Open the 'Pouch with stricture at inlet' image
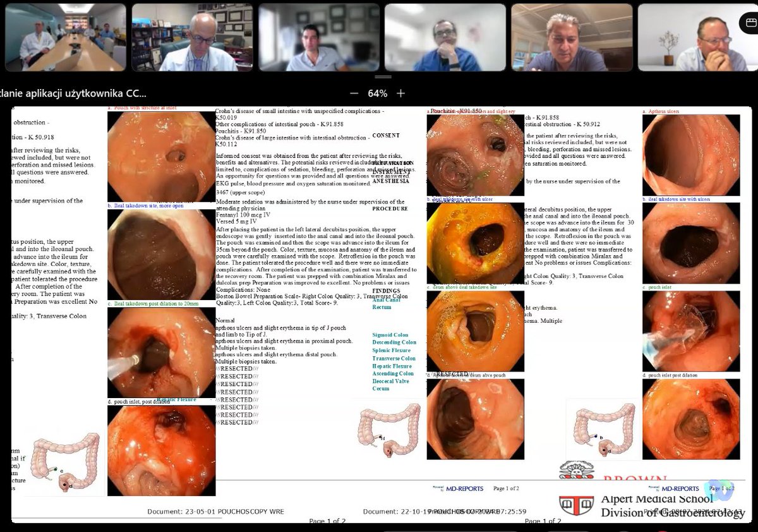The width and height of the screenshot is (758, 532). pos(161,156)
